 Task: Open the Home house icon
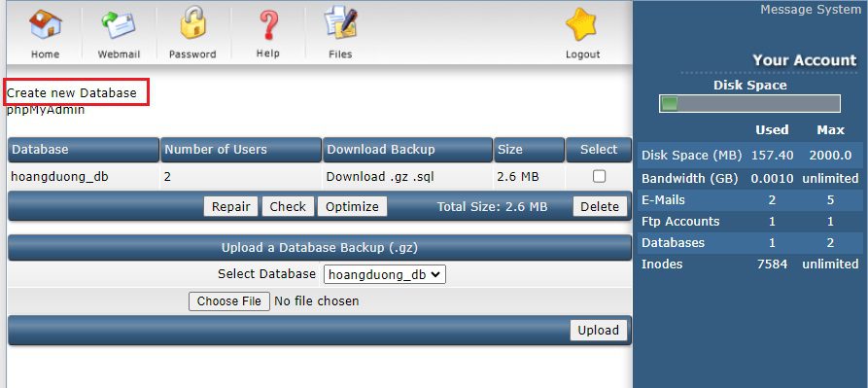pos(46,23)
